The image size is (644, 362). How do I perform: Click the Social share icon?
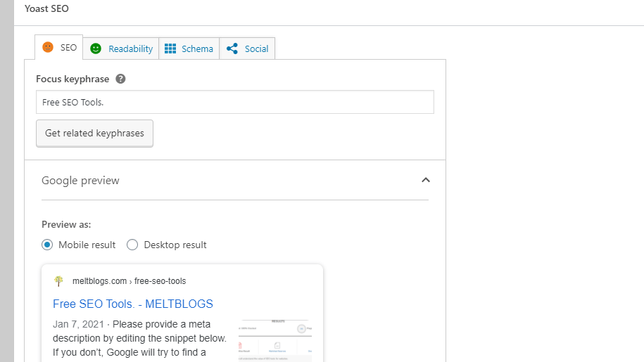[x=232, y=49]
